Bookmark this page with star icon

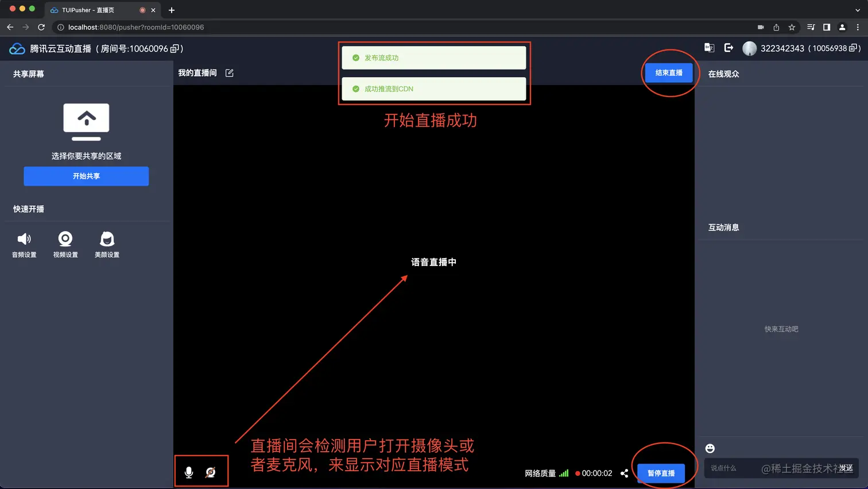[x=792, y=27]
